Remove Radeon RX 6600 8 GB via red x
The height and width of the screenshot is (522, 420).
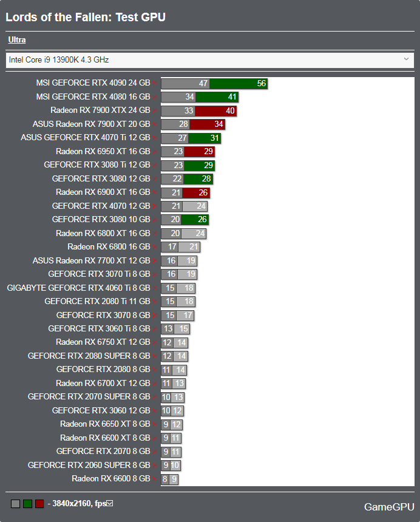(x=155, y=479)
